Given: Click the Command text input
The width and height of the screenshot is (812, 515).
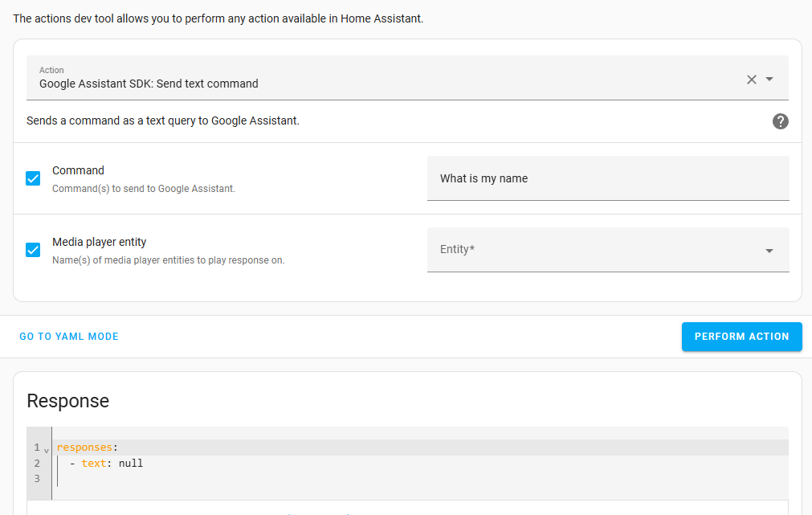Looking at the screenshot, I should coord(607,178).
